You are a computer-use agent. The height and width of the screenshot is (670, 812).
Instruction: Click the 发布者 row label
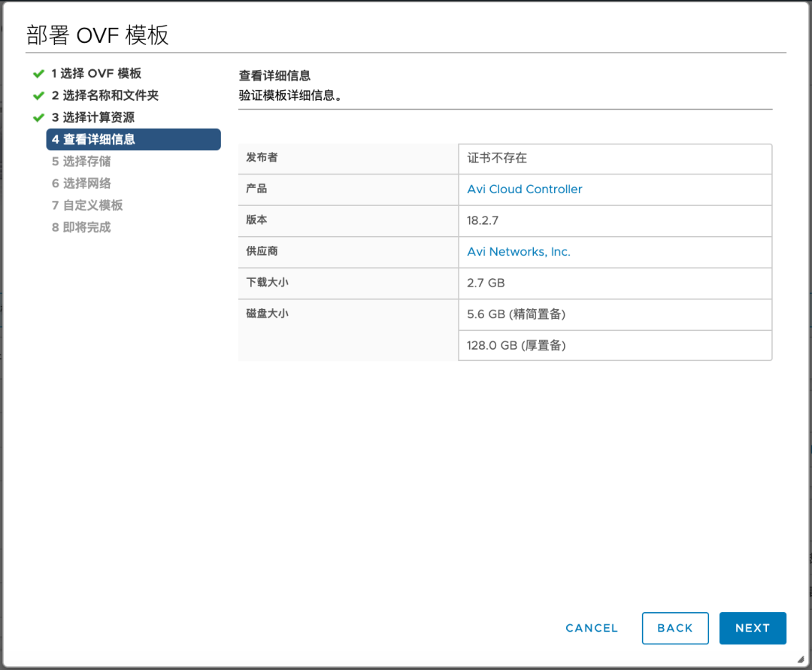click(262, 157)
